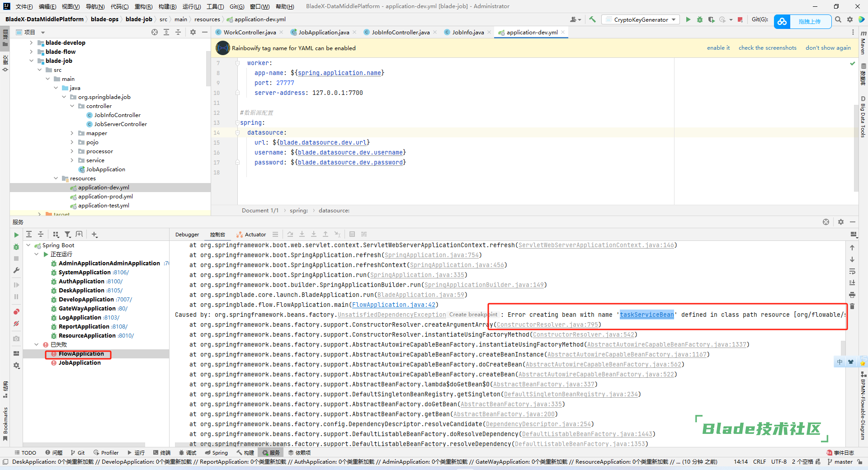The width and height of the screenshot is (868, 470).
Task: Open Search Everywhere magnifier icon
Action: pos(838,19)
